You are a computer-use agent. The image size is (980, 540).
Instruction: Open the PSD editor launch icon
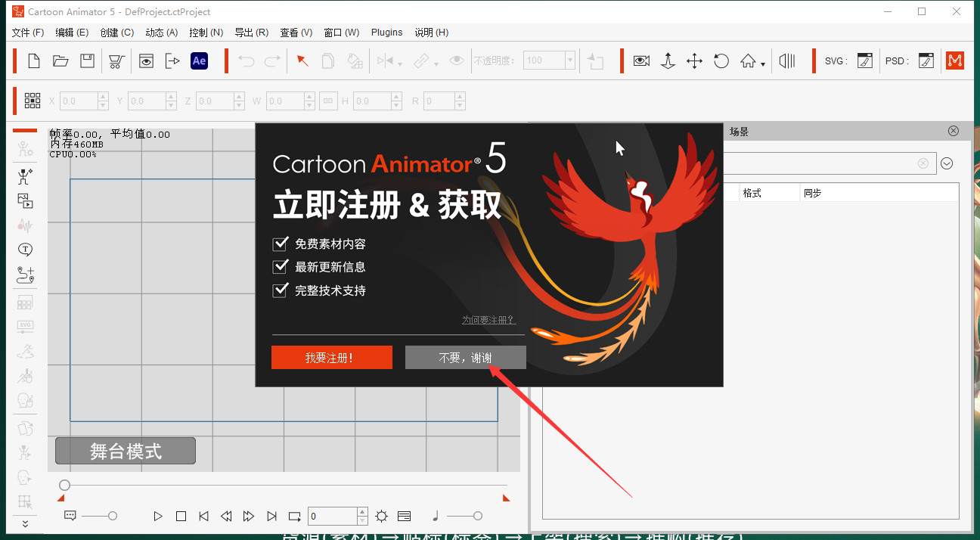click(x=926, y=61)
